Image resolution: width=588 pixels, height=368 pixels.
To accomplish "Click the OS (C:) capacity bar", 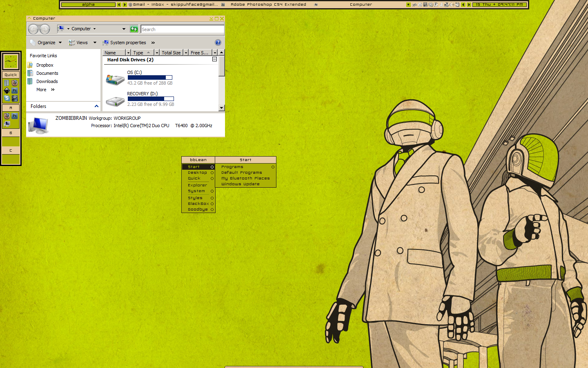I will (150, 77).
